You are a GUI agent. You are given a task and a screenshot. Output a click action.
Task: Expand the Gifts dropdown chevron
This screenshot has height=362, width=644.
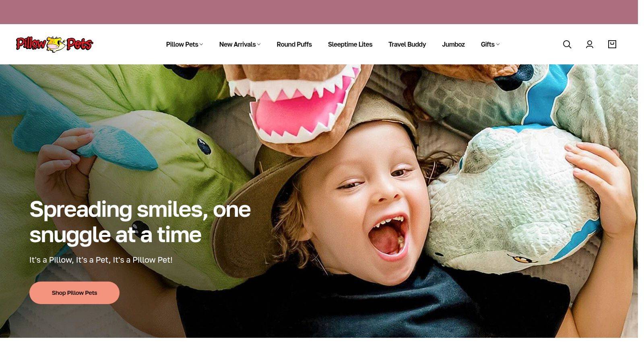[498, 44]
